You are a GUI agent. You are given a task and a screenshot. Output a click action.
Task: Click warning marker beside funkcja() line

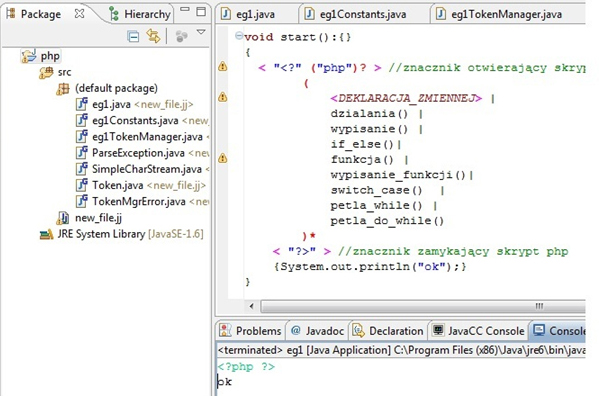pyautogui.click(x=223, y=158)
